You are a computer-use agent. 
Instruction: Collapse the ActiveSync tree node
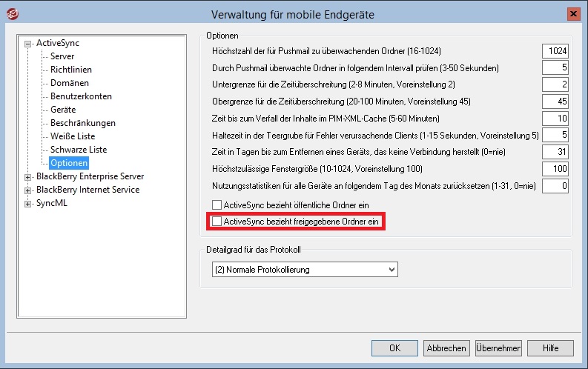point(28,43)
